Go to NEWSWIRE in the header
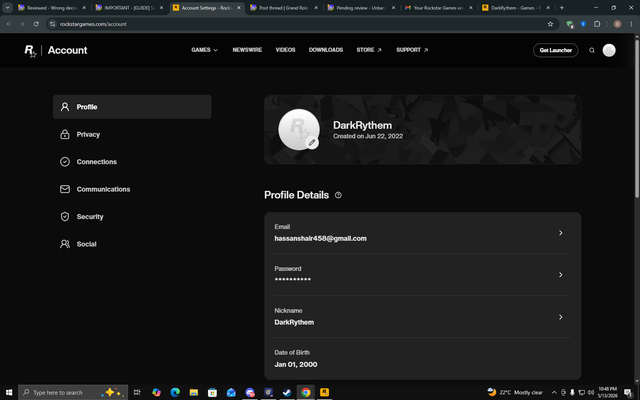This screenshot has height=400, width=640. [x=247, y=50]
